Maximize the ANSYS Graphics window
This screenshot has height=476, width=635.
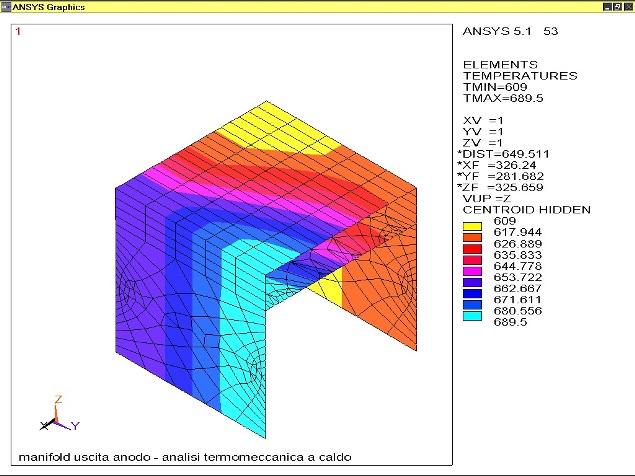(617, 6)
